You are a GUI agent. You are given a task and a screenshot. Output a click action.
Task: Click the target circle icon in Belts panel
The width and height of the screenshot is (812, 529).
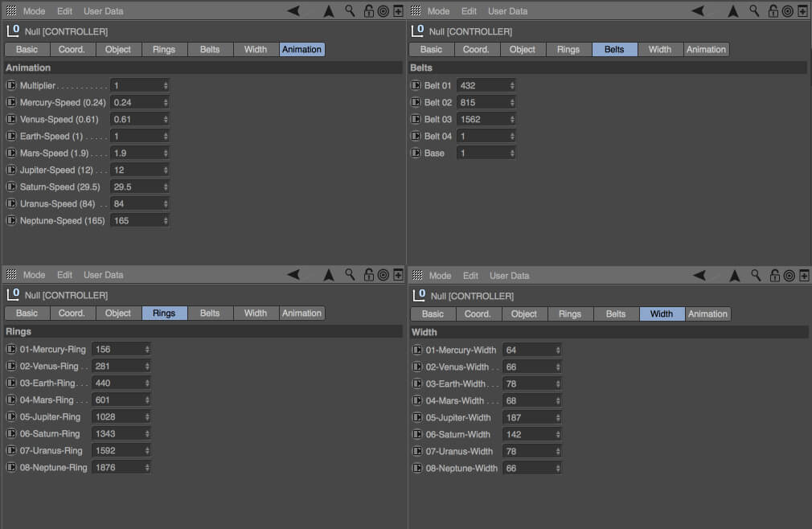coord(788,11)
